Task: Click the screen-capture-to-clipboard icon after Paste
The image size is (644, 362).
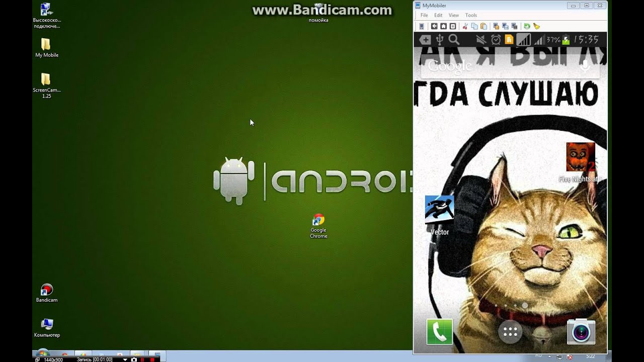Action: click(497, 26)
